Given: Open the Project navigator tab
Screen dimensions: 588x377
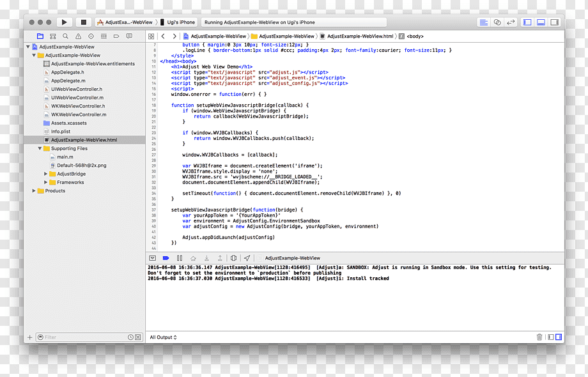Looking at the screenshot, I should click(40, 36).
